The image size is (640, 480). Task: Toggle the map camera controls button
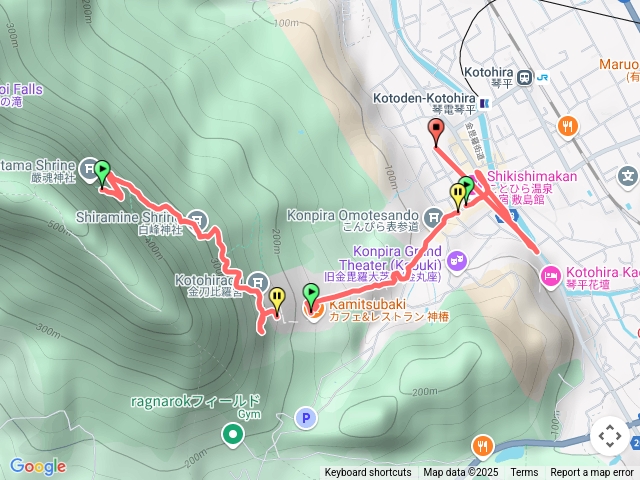(x=610, y=436)
